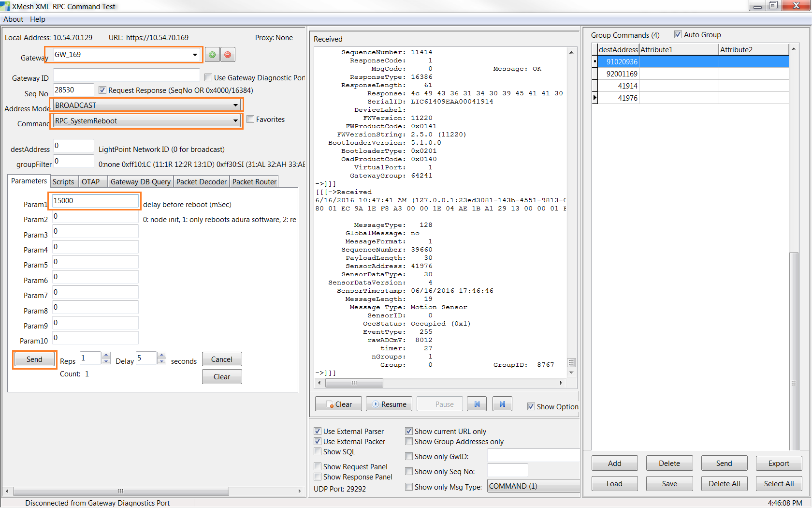Image resolution: width=812 pixels, height=508 pixels.
Task: Jump to first received message icon
Action: click(x=477, y=404)
